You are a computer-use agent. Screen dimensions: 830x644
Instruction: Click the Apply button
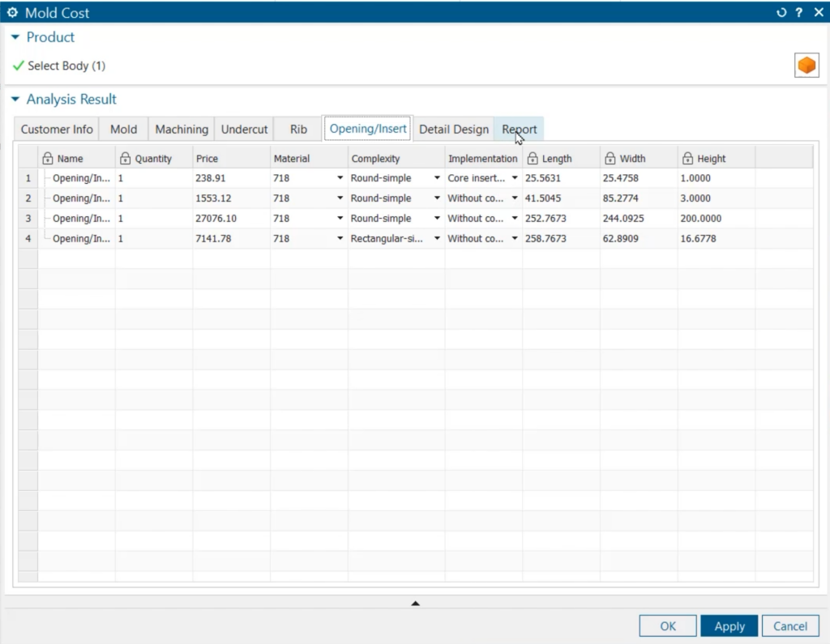pyautogui.click(x=729, y=625)
